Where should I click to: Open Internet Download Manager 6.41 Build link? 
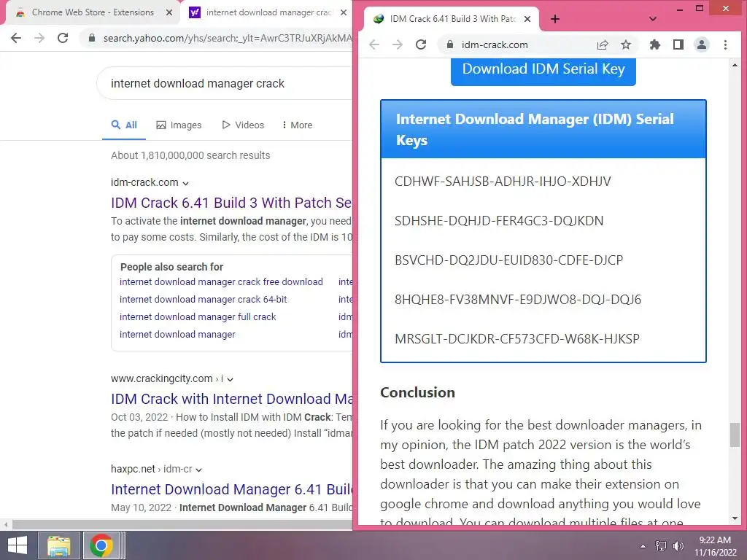(x=231, y=489)
